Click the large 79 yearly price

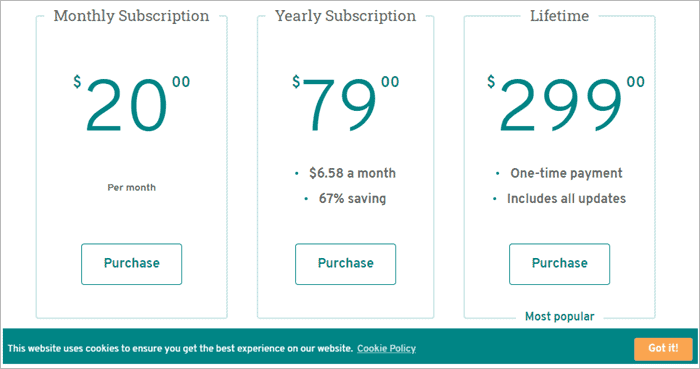click(339, 105)
